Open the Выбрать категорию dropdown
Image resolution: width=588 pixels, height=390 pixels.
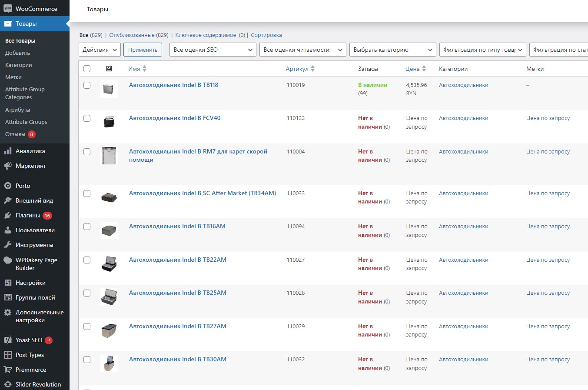(x=393, y=50)
